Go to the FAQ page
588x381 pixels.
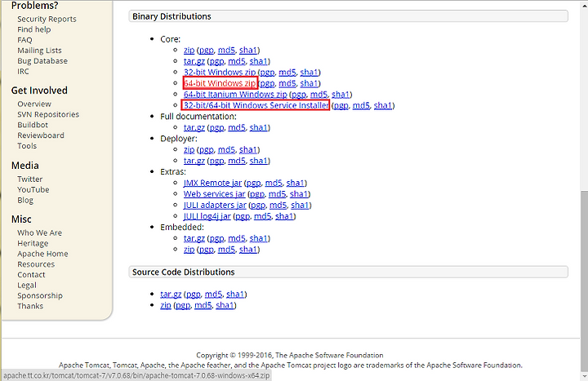click(24, 40)
